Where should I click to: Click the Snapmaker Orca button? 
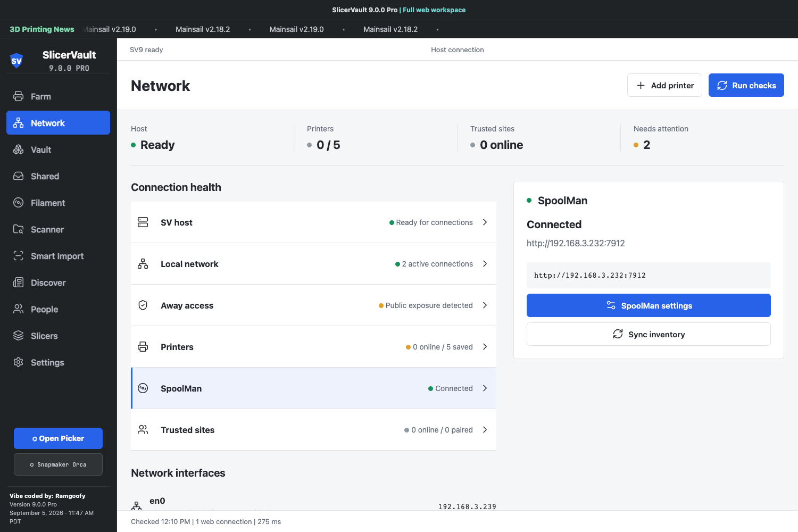coord(58,464)
